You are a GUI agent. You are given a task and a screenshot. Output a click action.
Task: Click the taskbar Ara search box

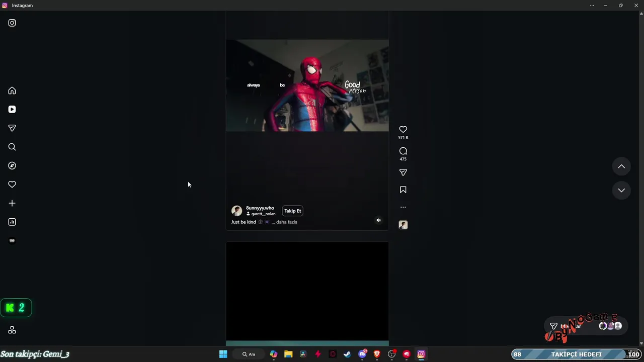click(249, 354)
